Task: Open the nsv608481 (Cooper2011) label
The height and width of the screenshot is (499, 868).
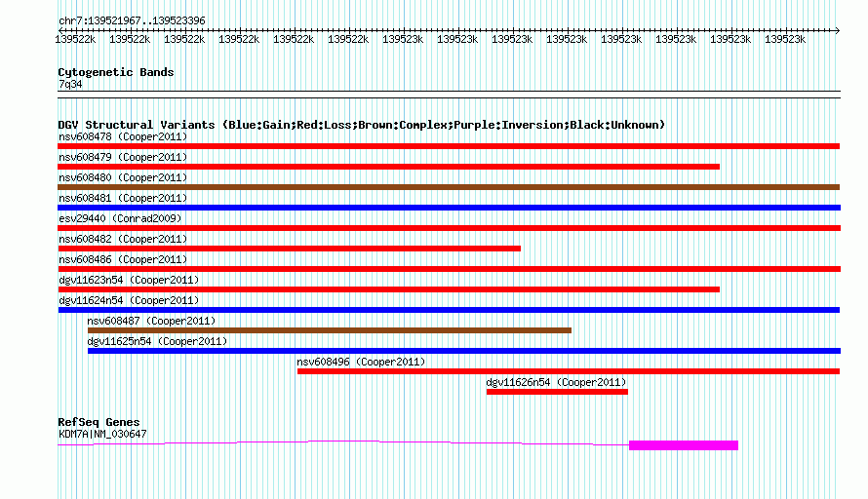Action: click(123, 198)
